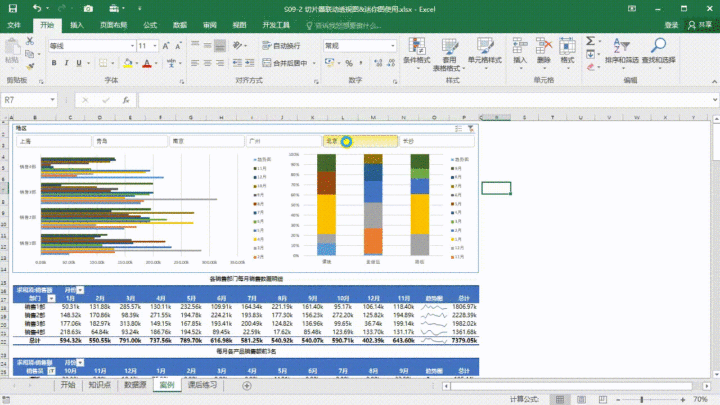Expand the Name Box dropdown arrow
The height and width of the screenshot is (405, 720).
(x=52, y=100)
